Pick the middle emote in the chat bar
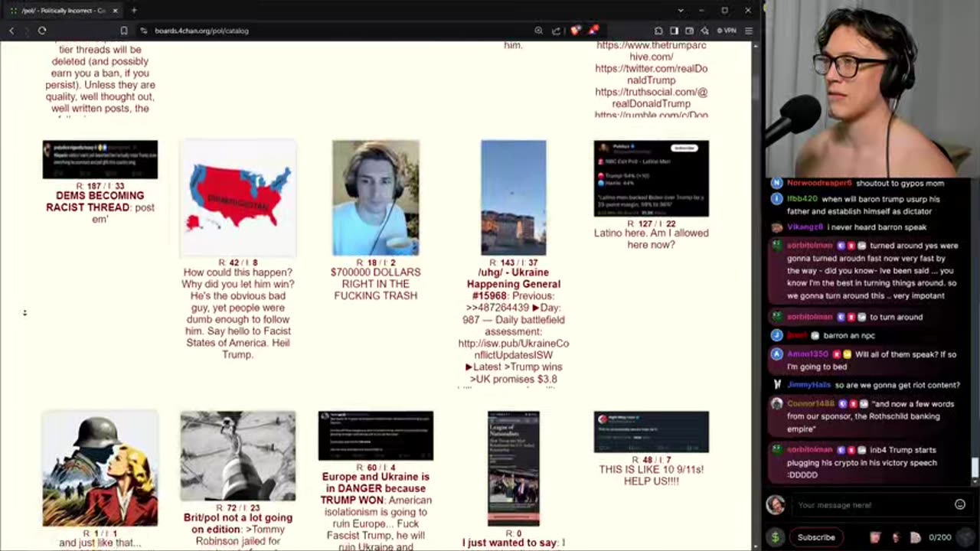Image resolution: width=980 pixels, height=551 pixels. coord(895,537)
